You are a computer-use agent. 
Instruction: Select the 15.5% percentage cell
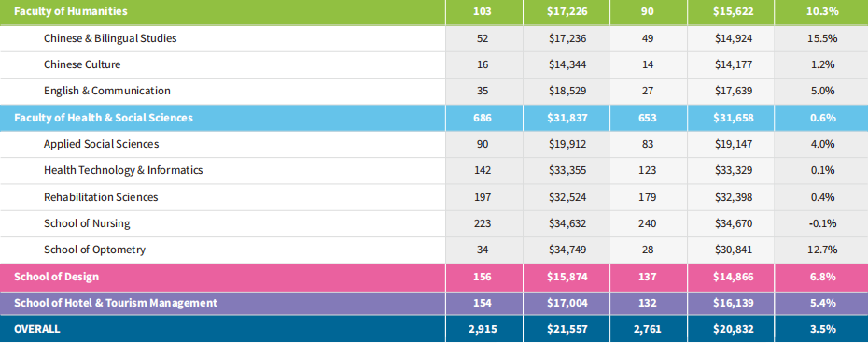pyautogui.click(x=821, y=38)
